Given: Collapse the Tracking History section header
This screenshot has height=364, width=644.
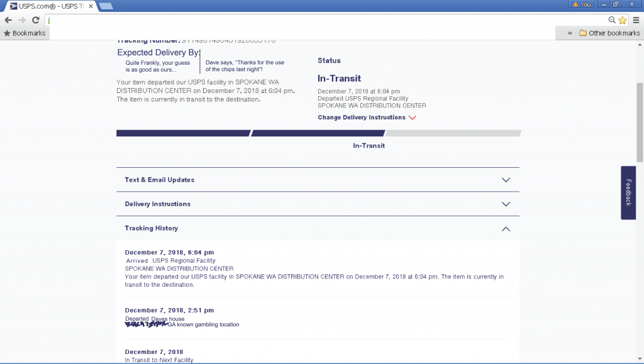Looking at the screenshot, I should coord(318,228).
